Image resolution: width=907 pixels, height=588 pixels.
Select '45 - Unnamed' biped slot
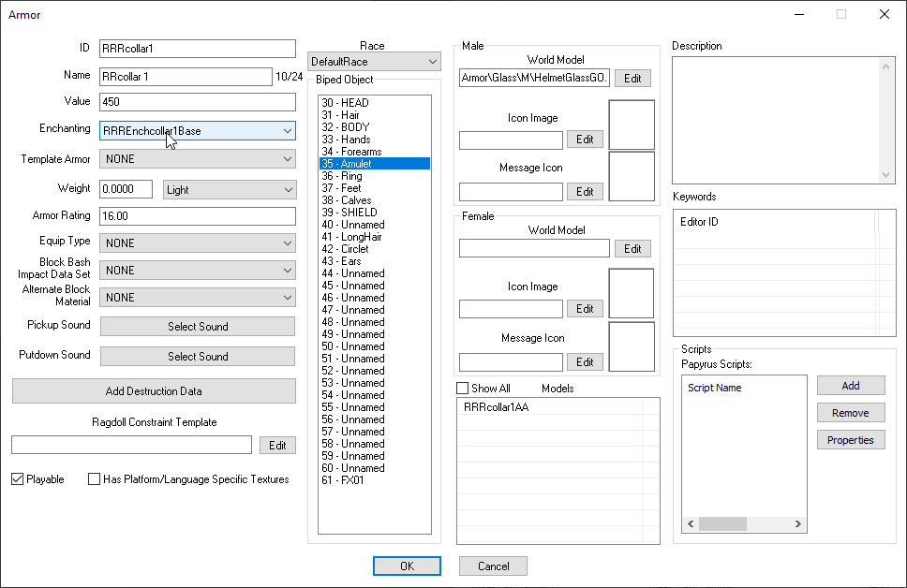point(374,286)
